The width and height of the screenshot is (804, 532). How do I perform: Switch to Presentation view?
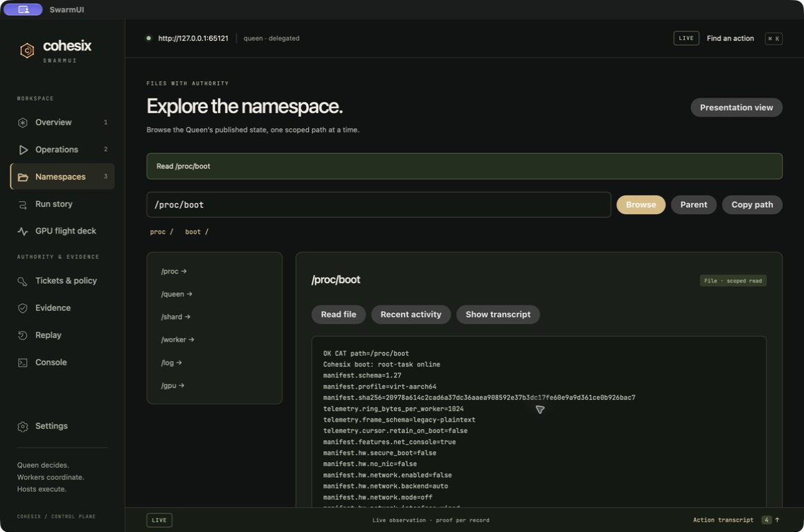click(x=736, y=108)
